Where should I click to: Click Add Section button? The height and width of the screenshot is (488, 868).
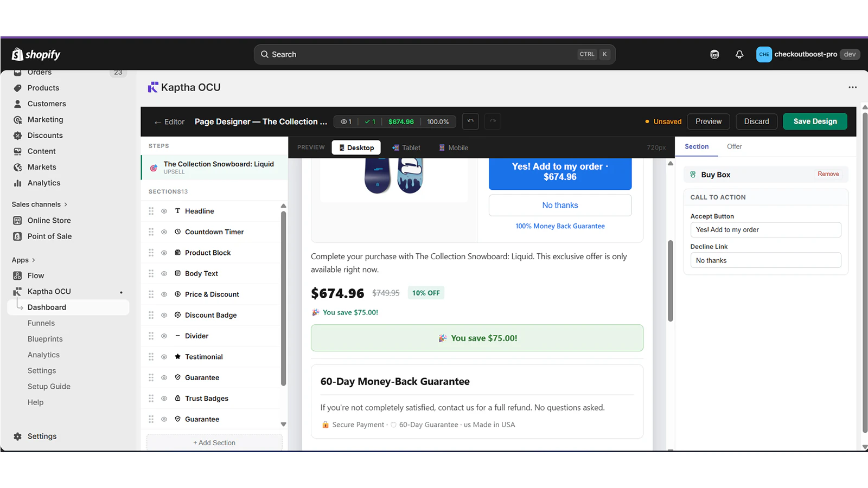click(x=214, y=442)
